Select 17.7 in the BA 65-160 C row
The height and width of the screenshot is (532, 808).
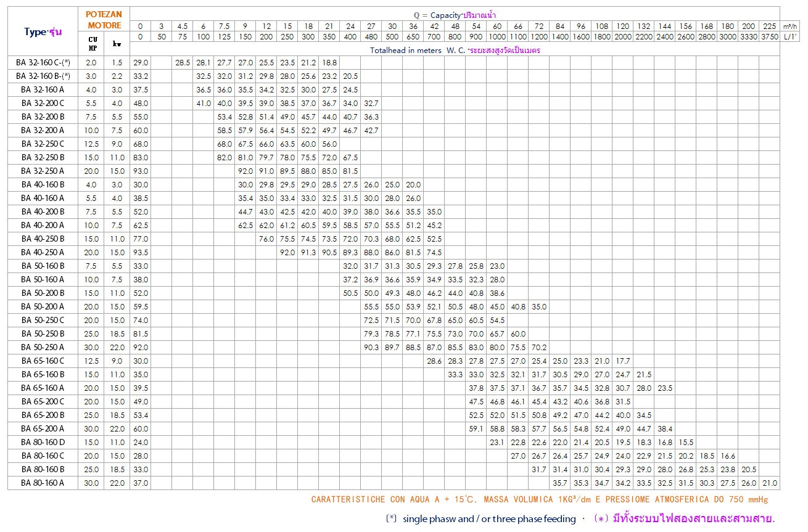(623, 361)
